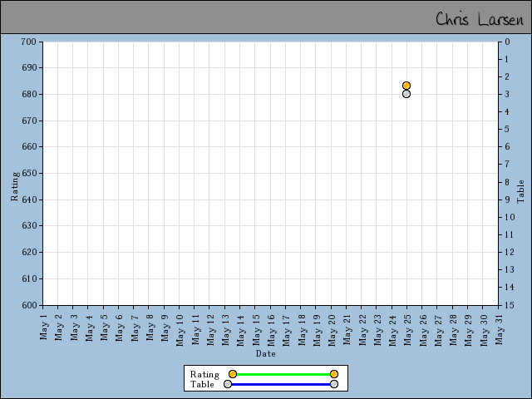Click the May 31 date tick label
The width and height of the screenshot is (532, 399).
tap(500, 326)
